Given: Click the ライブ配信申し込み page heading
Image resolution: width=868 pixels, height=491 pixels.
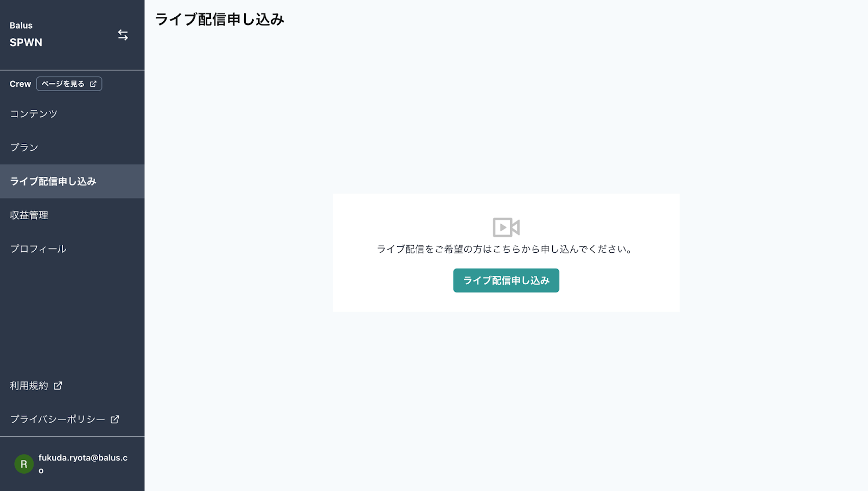Looking at the screenshot, I should 220,20.
